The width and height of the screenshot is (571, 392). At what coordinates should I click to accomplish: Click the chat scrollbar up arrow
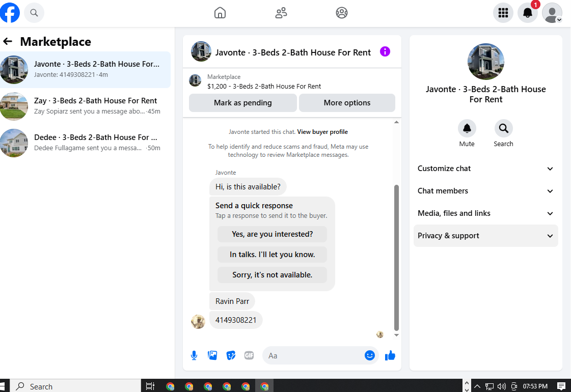(x=396, y=122)
